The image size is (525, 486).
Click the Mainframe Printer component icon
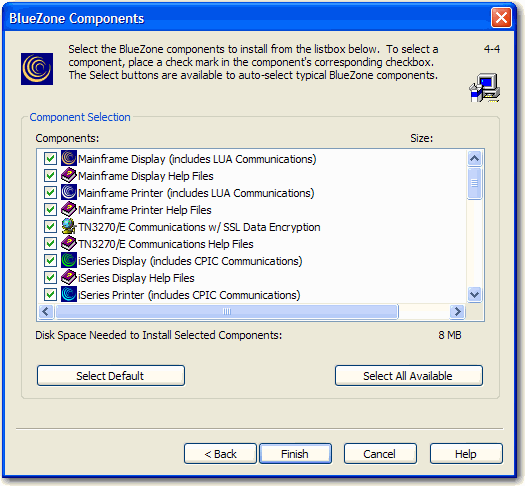tap(69, 192)
